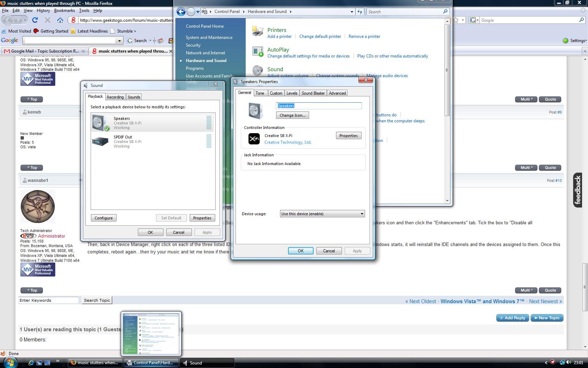
Task: Click the Google toolbar bookmarks icon
Action: pos(160,41)
